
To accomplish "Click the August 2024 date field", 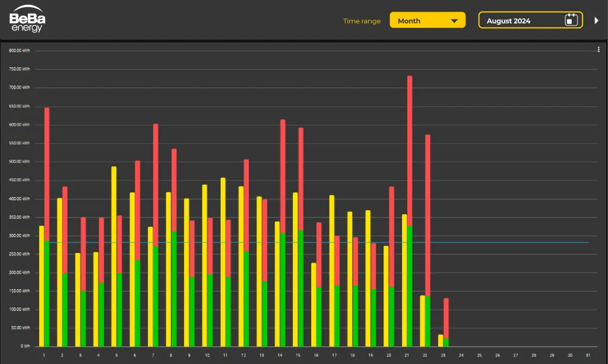I will tap(522, 20).
